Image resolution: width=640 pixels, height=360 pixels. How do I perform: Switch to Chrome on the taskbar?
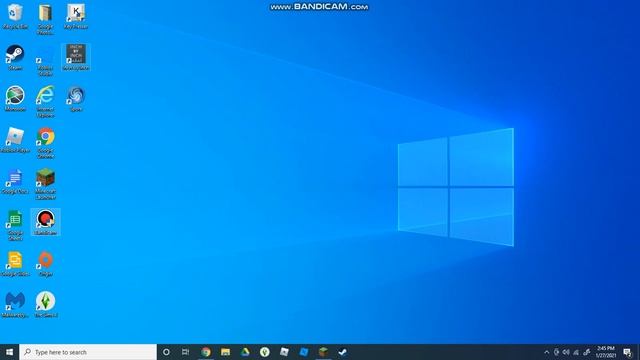(x=206, y=352)
